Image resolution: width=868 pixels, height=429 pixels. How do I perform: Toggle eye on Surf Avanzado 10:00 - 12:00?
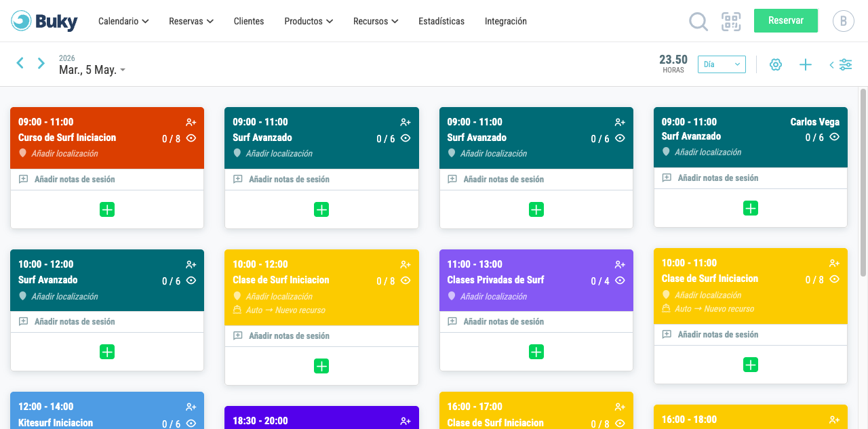pyautogui.click(x=191, y=281)
